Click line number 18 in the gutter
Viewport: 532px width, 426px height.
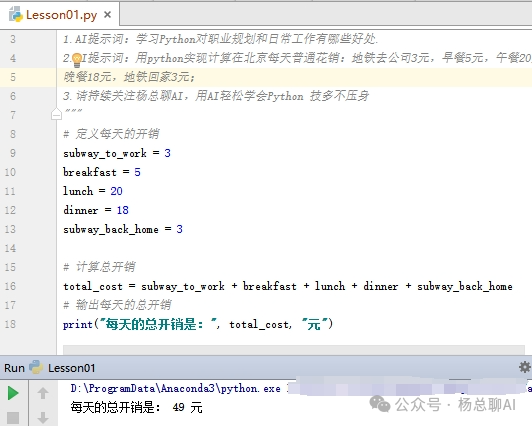coord(10,324)
